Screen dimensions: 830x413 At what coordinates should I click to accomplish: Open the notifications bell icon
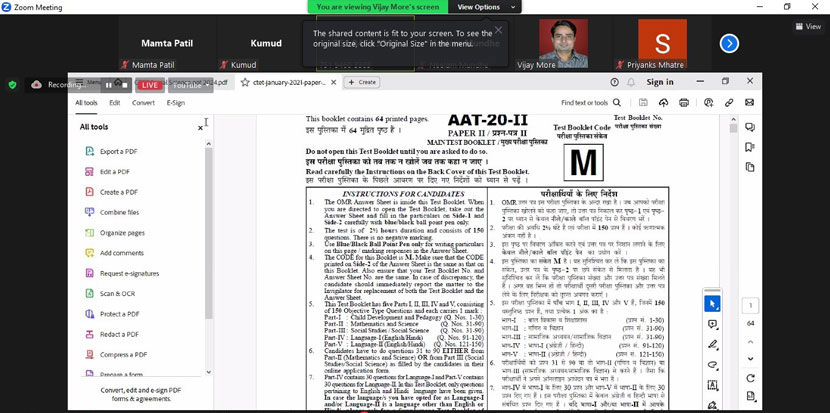click(631, 82)
